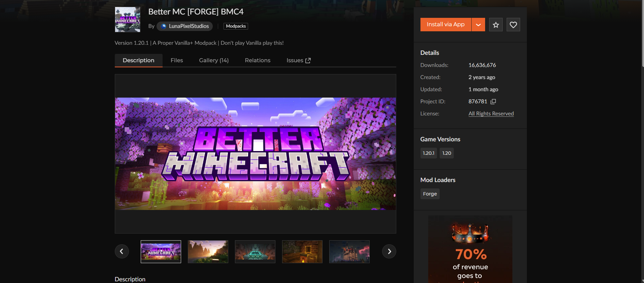
Task: Open LunaPixelStudios author profile
Action: (x=184, y=26)
